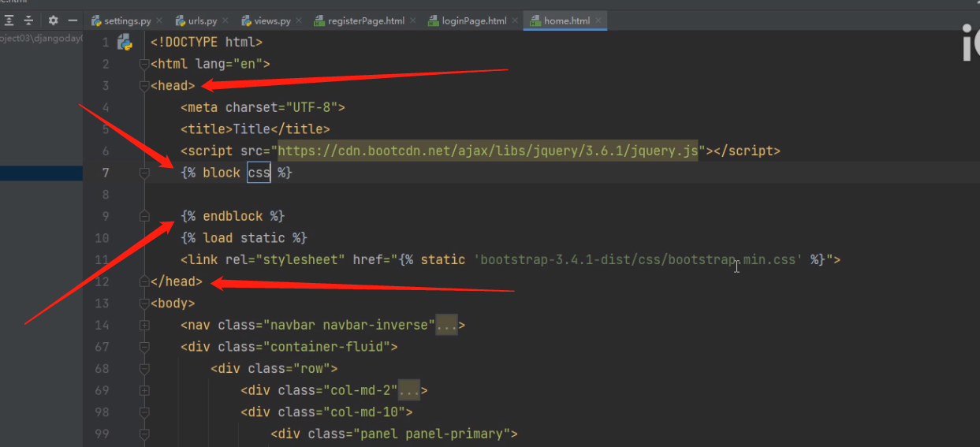The height and width of the screenshot is (447, 980).
Task: Close the registerPage.html tab
Action: [x=412, y=21]
